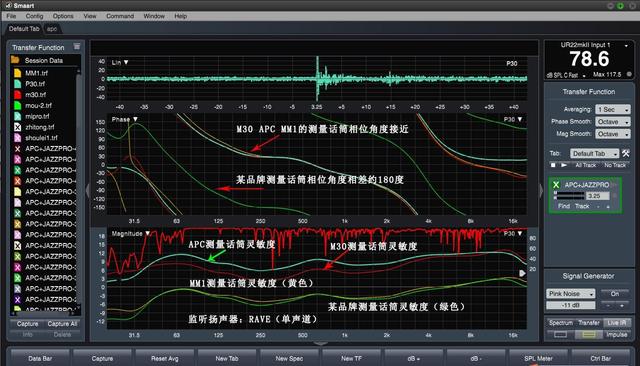Switch to Live IR view
The image size is (640, 366).
[x=616, y=322]
